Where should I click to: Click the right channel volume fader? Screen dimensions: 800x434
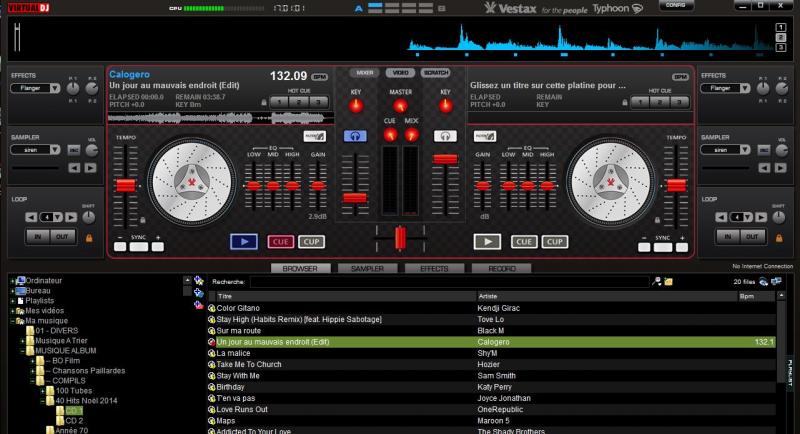coord(445,159)
